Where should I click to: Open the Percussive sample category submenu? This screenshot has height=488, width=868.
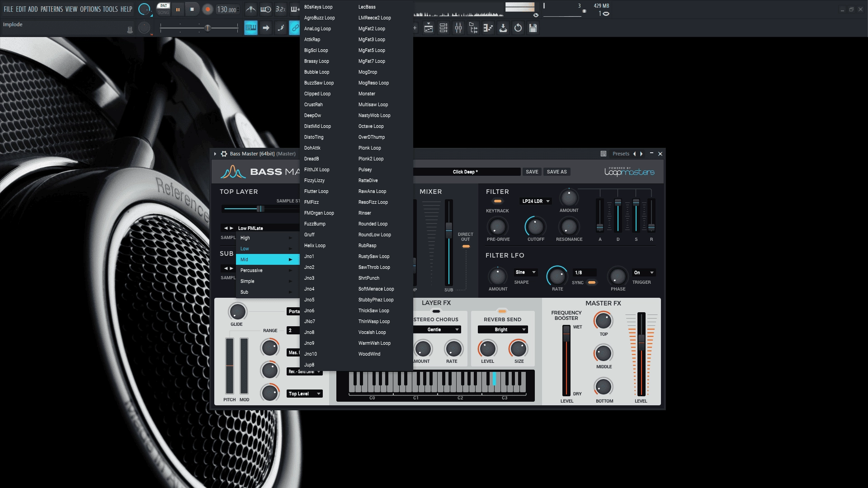click(x=268, y=270)
